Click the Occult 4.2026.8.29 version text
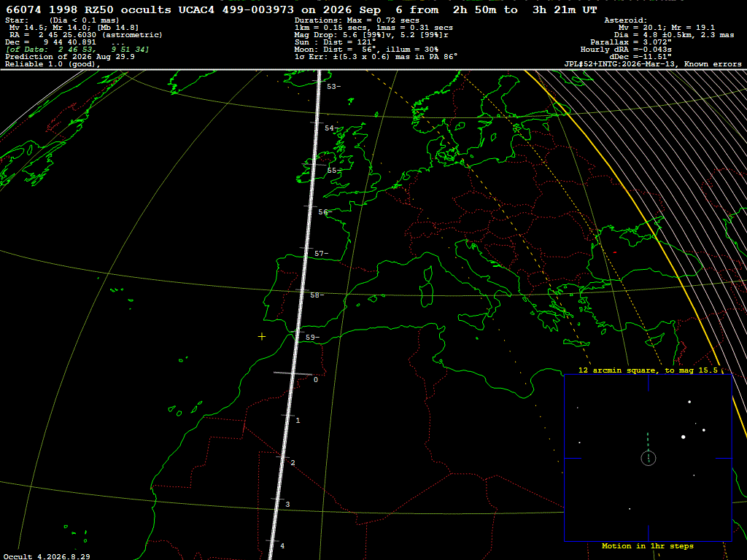This screenshot has height=560, width=747. point(47,556)
